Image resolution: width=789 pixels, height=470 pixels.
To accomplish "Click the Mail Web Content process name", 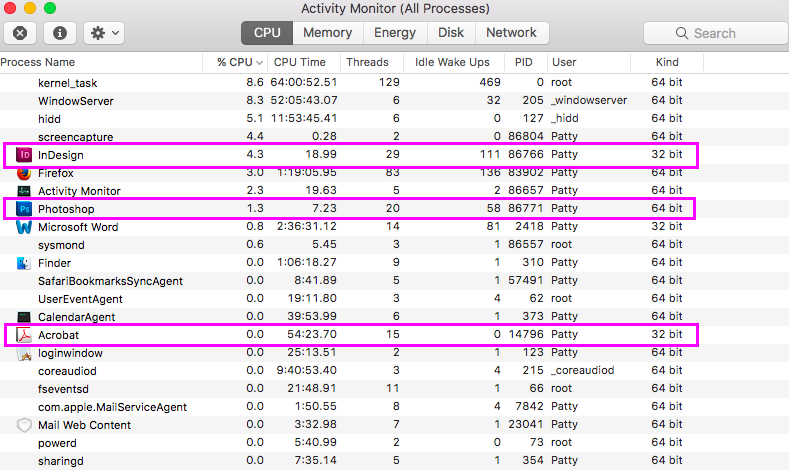I will pos(85,425).
